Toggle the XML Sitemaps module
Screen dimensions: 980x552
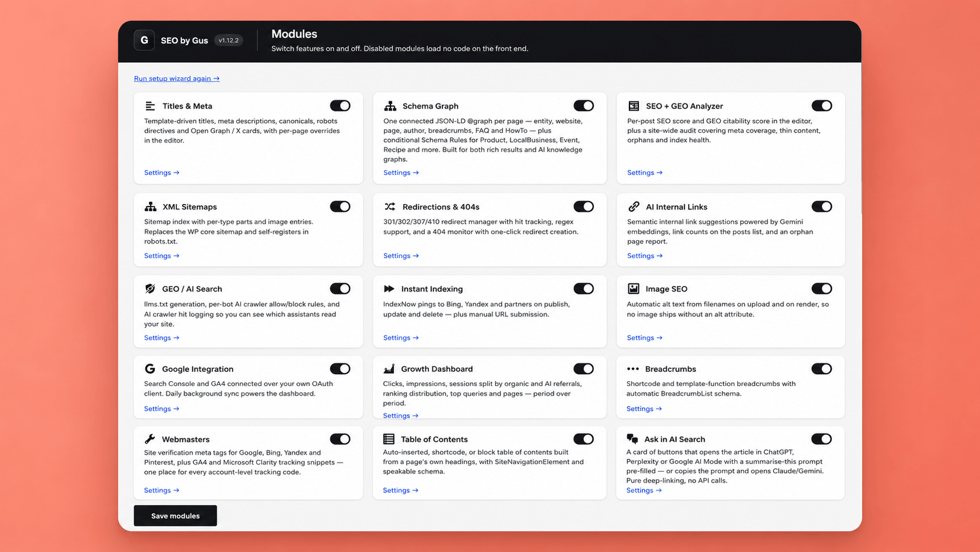coord(340,206)
